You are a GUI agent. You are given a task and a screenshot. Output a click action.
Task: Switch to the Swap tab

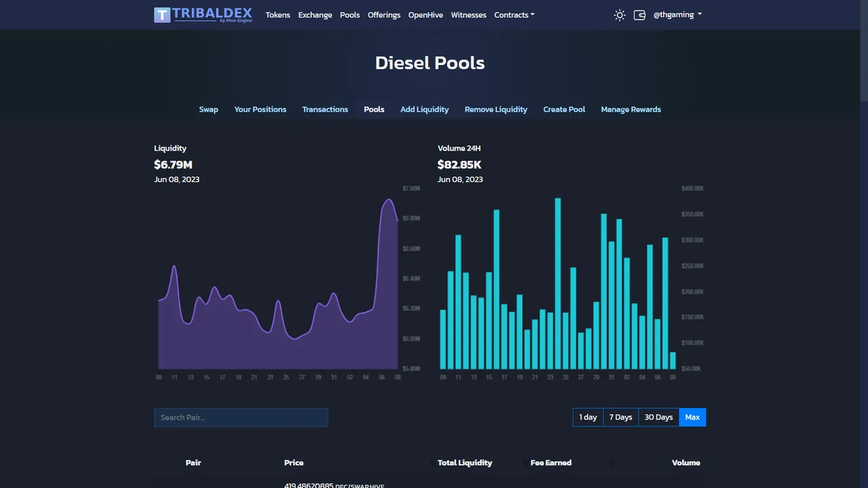pyautogui.click(x=209, y=109)
